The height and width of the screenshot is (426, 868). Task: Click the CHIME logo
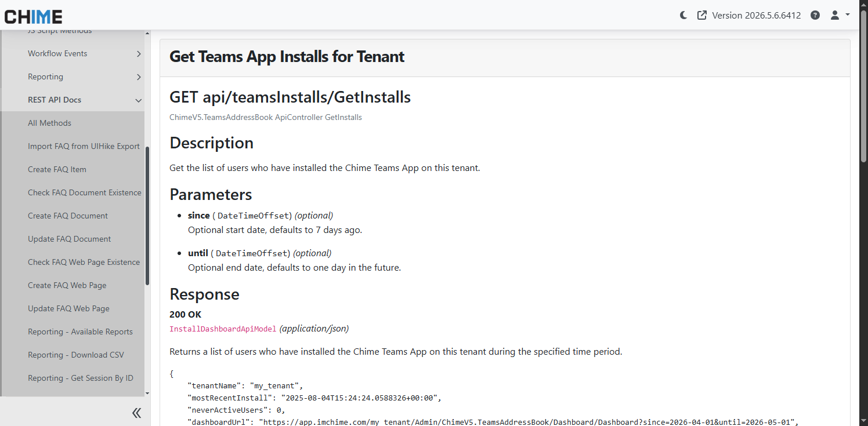34,16
